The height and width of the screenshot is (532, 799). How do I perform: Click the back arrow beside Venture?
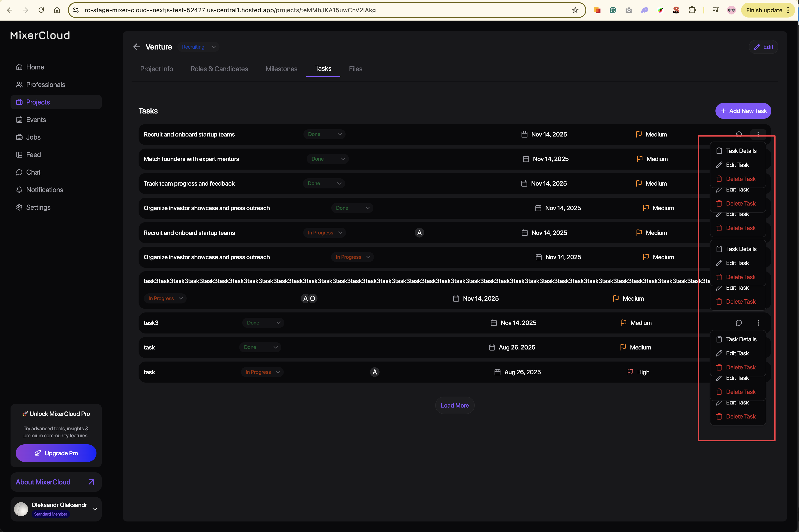[136, 47]
